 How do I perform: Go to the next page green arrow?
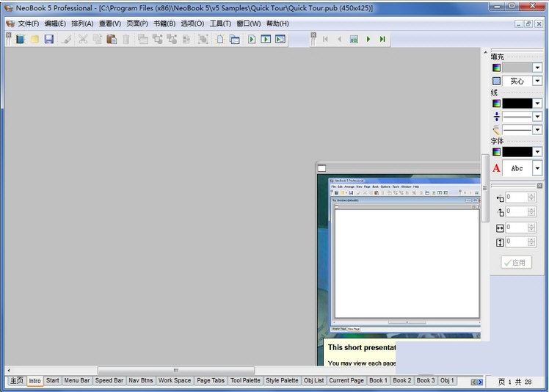click(368, 39)
